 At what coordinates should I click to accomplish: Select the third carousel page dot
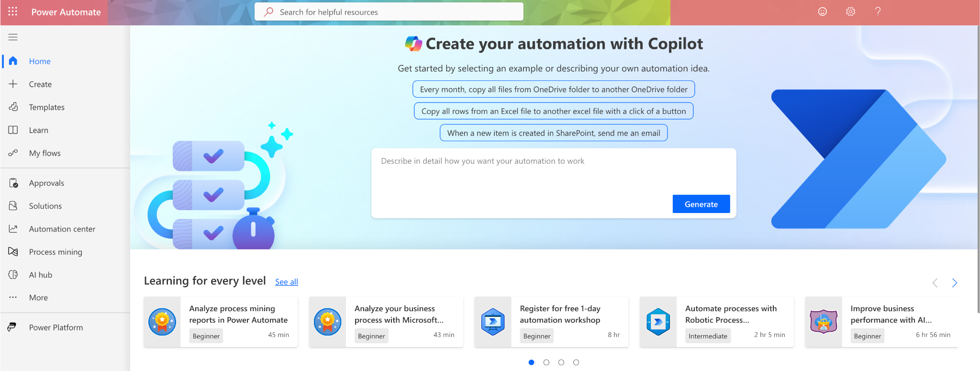pos(561,362)
